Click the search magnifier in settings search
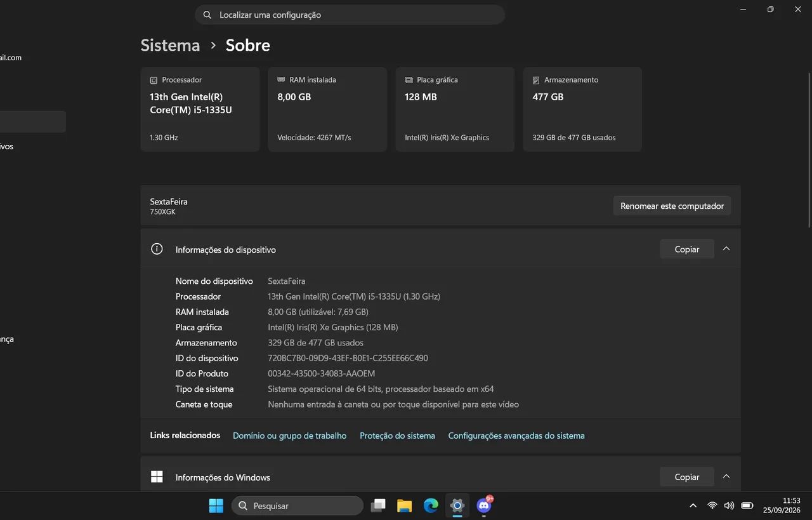Screen dimensions: 812x520 (x=207, y=15)
